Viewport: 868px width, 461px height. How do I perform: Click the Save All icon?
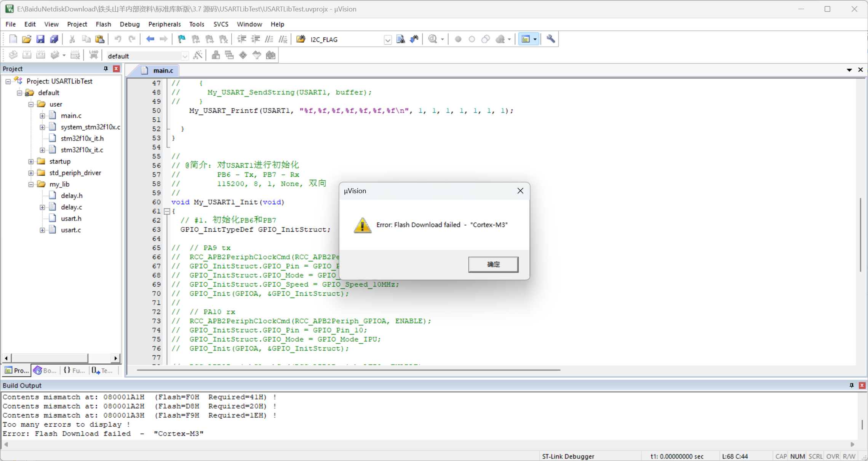[54, 39]
